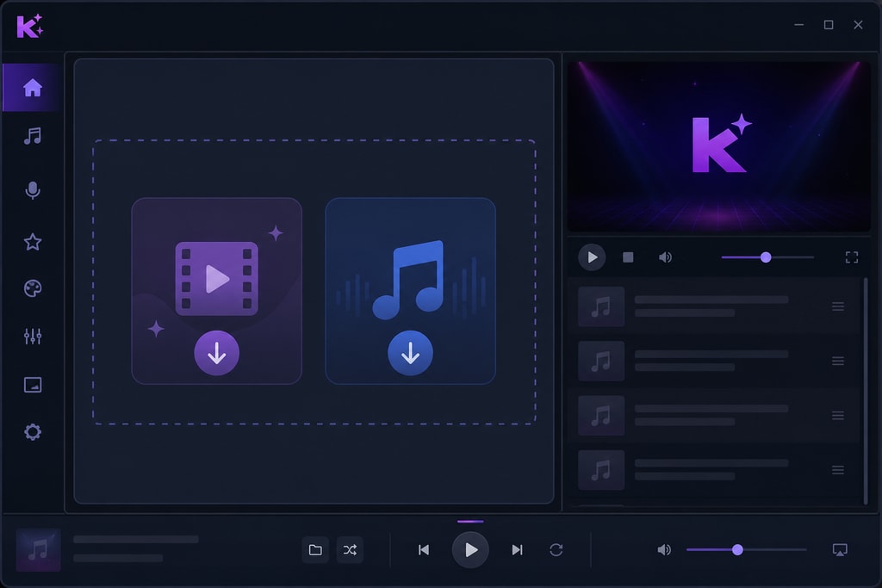Open themes via the palette sidebar icon
The width and height of the screenshot is (882, 588).
coord(33,288)
